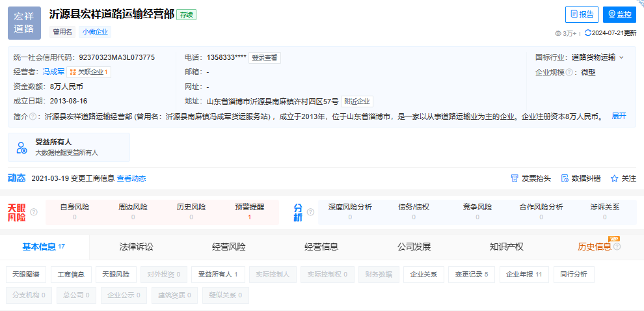Open the 报告 report button
This screenshot has height=311, width=644.
coord(582,14)
